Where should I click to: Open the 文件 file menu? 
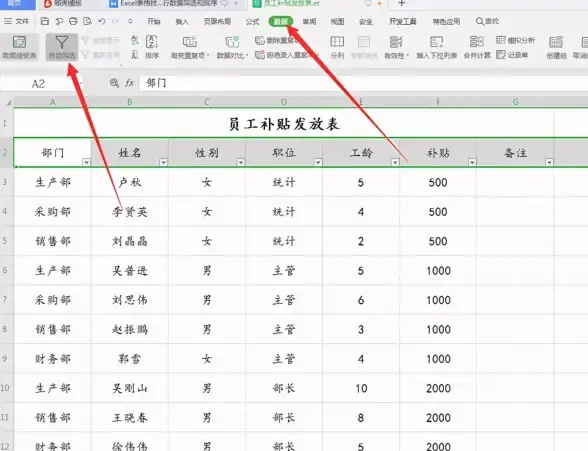[x=16, y=21]
